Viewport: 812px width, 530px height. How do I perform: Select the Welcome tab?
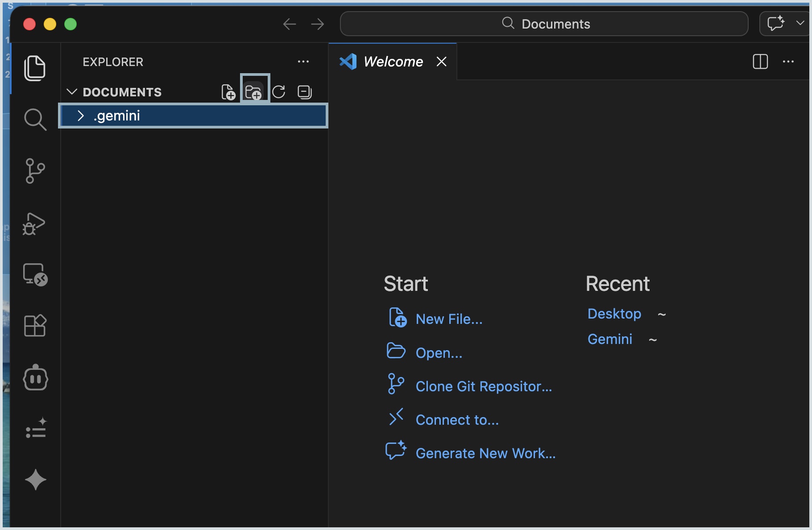tap(393, 62)
